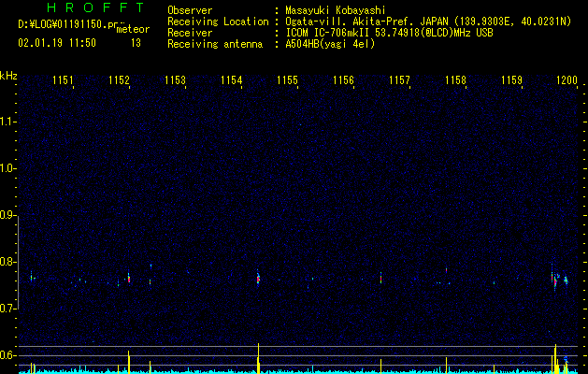
Task: Click the 1153 time axis label
Action: click(x=175, y=80)
